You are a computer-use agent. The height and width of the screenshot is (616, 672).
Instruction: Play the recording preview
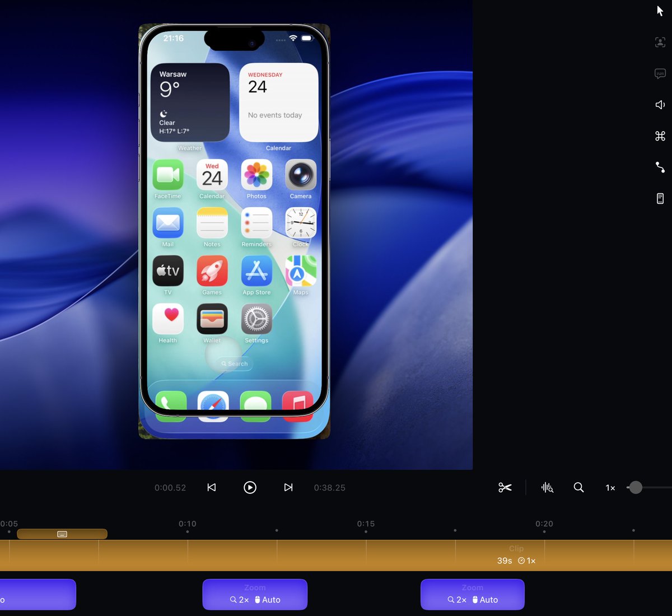[250, 488]
